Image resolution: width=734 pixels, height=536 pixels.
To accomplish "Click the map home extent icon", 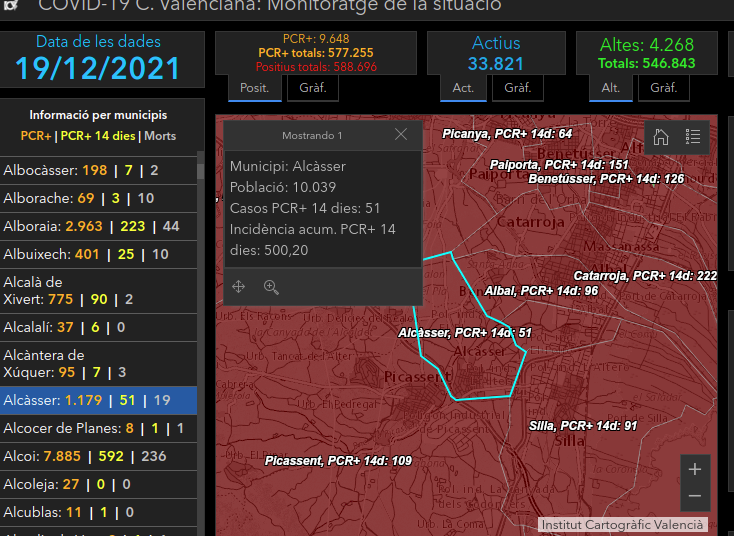I will click(661, 138).
